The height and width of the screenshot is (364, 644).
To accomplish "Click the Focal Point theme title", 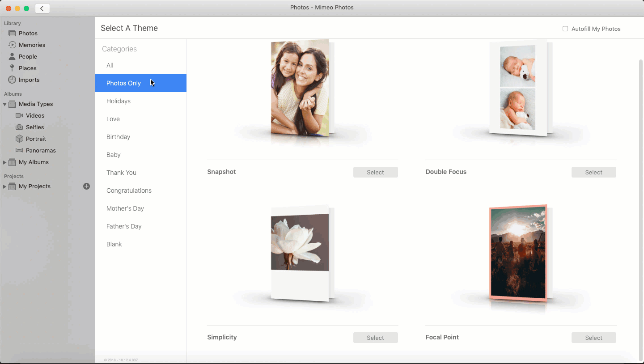I will click(x=442, y=337).
